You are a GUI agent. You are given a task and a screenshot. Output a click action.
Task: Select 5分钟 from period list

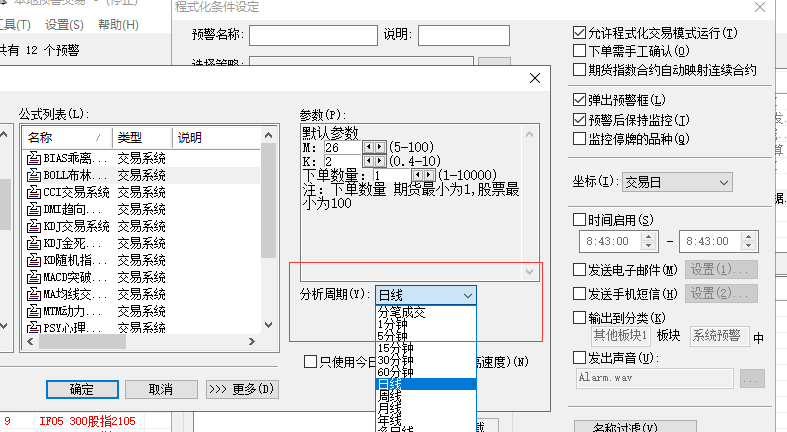point(426,337)
